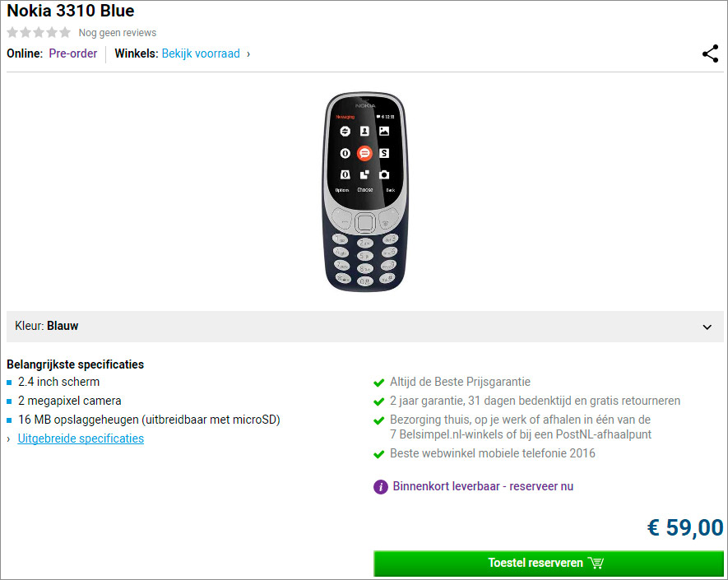
Task: Click the five-star rating icons
Action: [x=39, y=33]
